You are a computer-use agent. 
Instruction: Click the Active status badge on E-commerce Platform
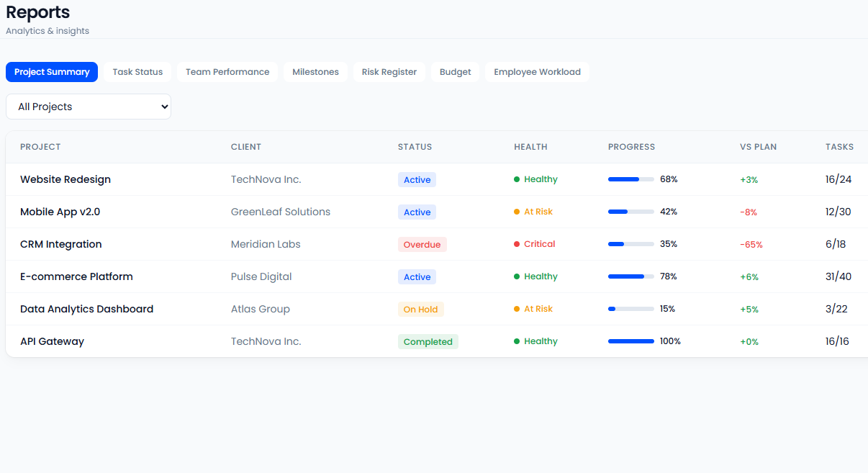point(417,276)
